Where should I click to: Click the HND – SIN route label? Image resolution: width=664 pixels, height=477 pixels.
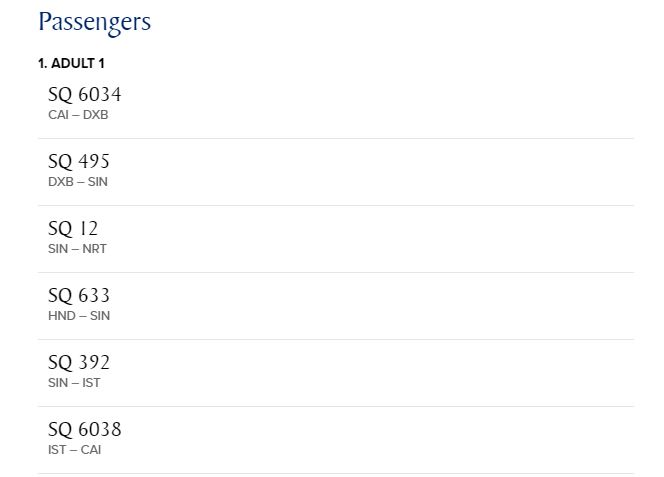[x=79, y=316]
